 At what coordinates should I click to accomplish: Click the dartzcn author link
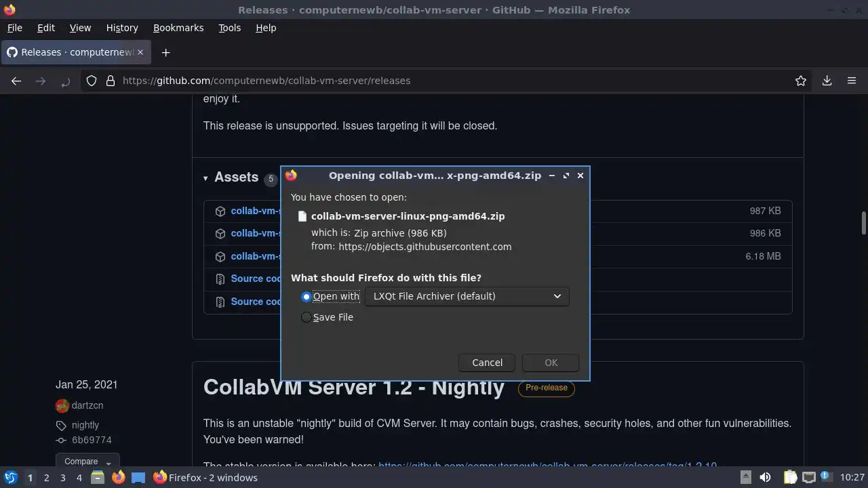click(x=87, y=405)
